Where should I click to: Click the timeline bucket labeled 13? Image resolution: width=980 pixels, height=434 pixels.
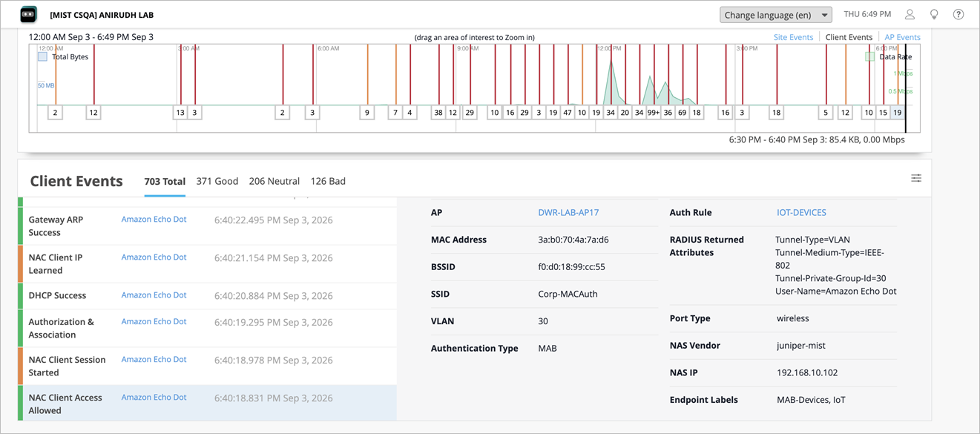coord(180,113)
